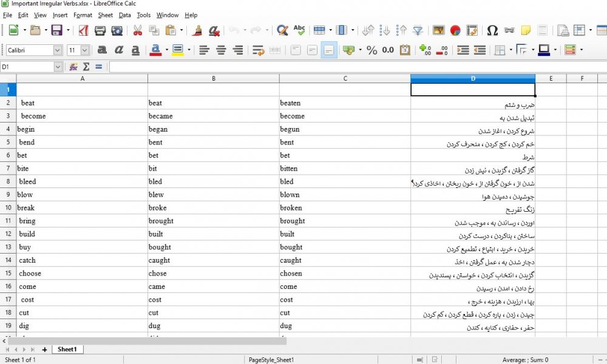
Task: Format cell as percent
Action: tap(371, 50)
